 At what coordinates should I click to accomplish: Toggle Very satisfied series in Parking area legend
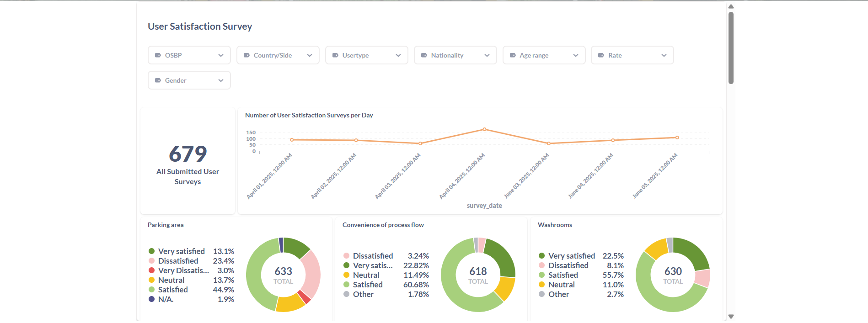click(x=181, y=251)
